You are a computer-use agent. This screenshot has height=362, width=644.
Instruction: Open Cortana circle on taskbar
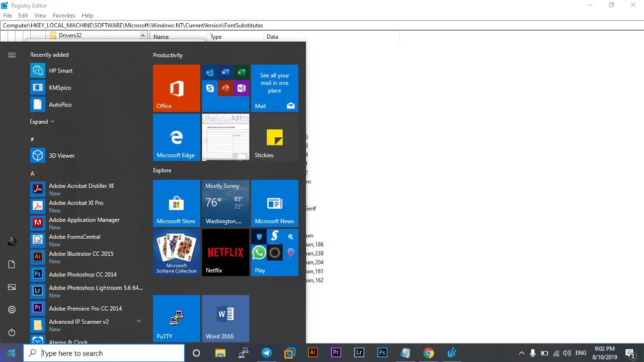coord(196,353)
